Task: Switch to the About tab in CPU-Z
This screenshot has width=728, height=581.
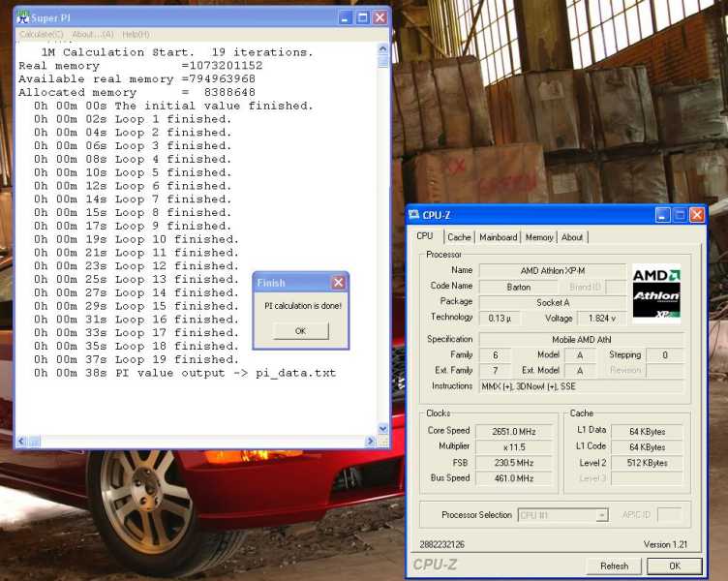Action: click(x=572, y=237)
